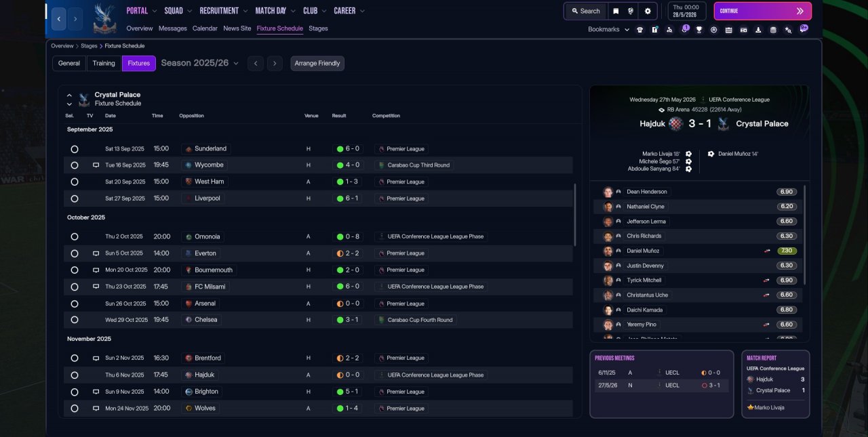Open the Calendar sub-menu item
The width and height of the screenshot is (868, 437).
pos(205,28)
